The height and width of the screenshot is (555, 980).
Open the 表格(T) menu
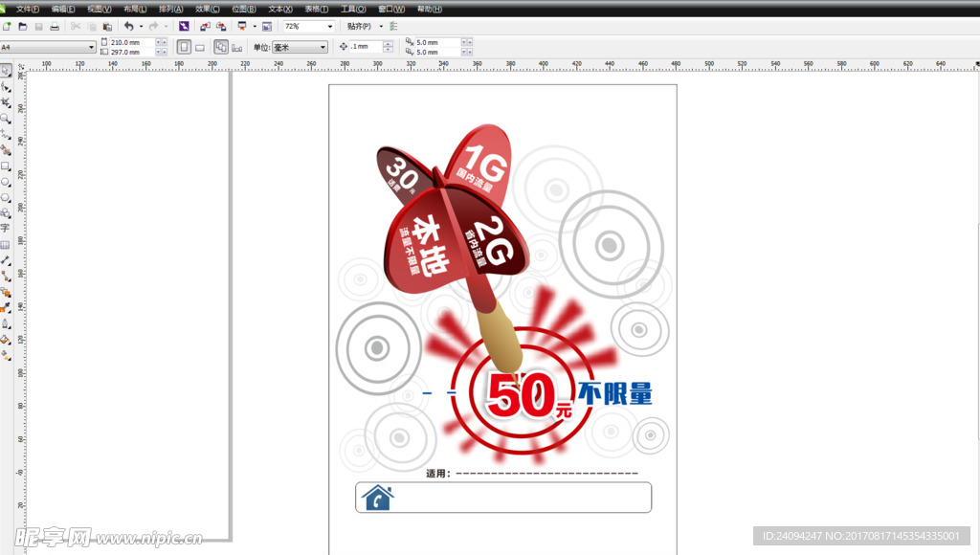click(316, 9)
